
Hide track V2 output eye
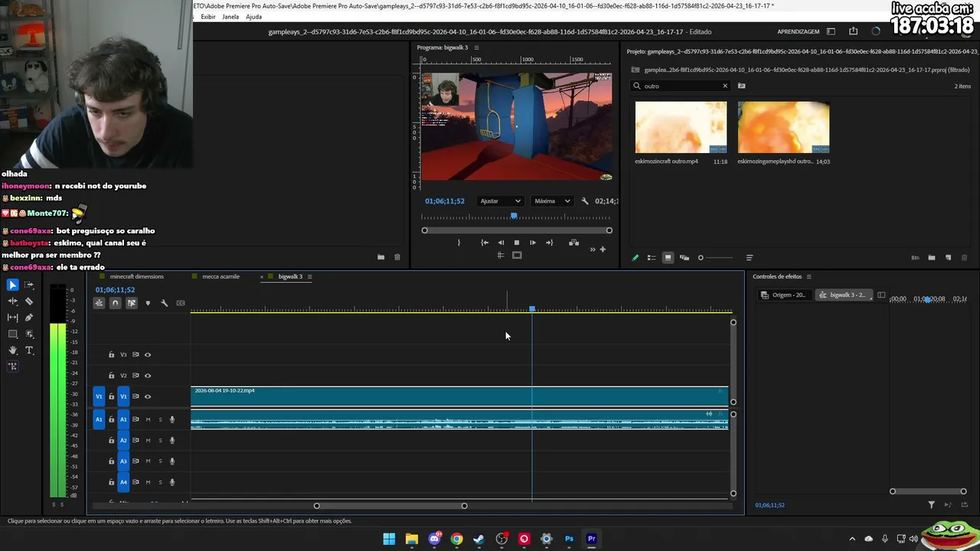click(148, 376)
